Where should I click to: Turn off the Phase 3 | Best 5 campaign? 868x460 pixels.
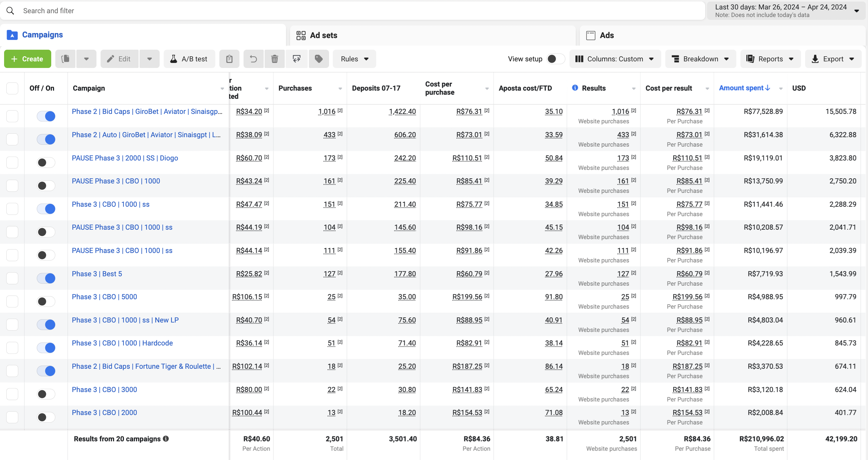click(46, 278)
